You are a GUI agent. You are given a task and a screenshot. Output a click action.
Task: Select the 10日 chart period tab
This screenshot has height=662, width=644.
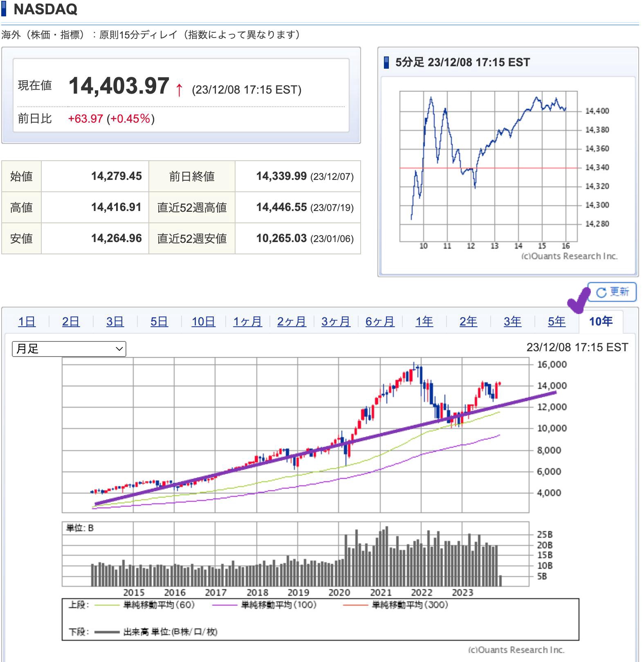[203, 321]
